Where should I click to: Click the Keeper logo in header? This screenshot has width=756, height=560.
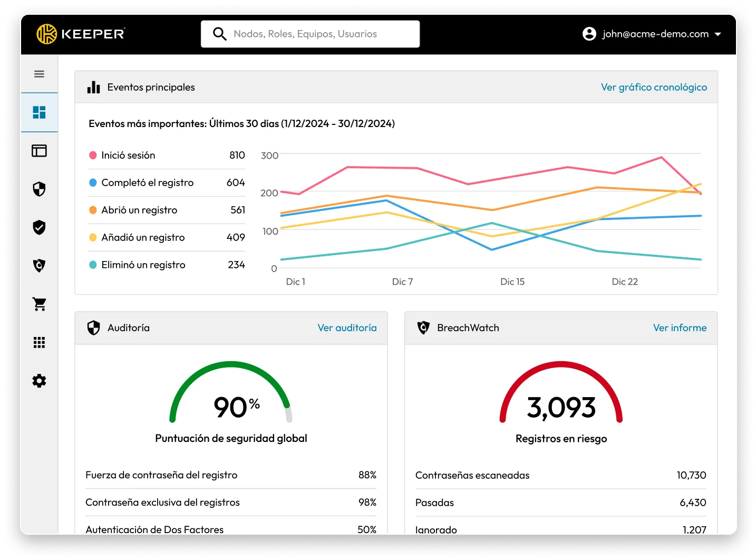[x=81, y=34]
